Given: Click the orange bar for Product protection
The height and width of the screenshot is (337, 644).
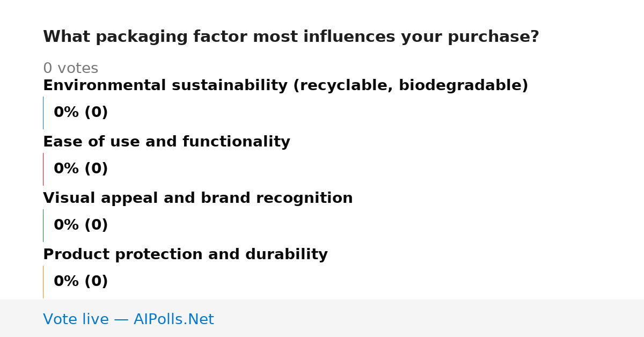Looking at the screenshot, I should click(43, 282).
